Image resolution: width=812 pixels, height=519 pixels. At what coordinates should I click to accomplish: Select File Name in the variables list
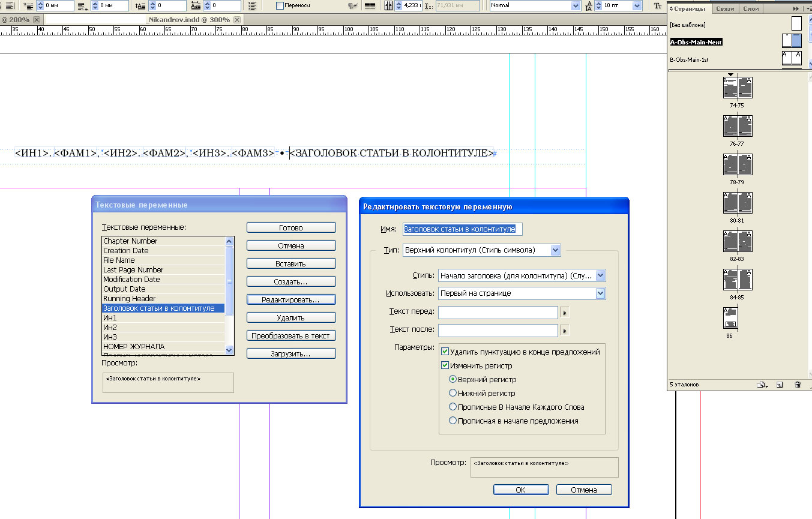163,260
